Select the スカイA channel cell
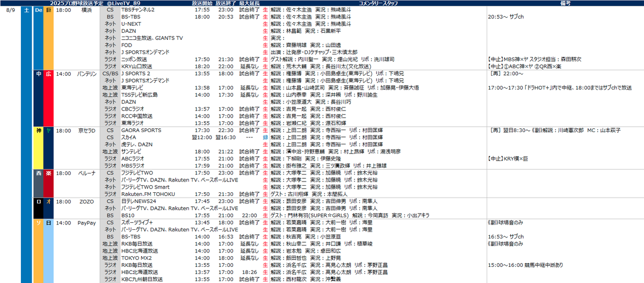The width and height of the screenshot is (644, 283). click(128, 137)
